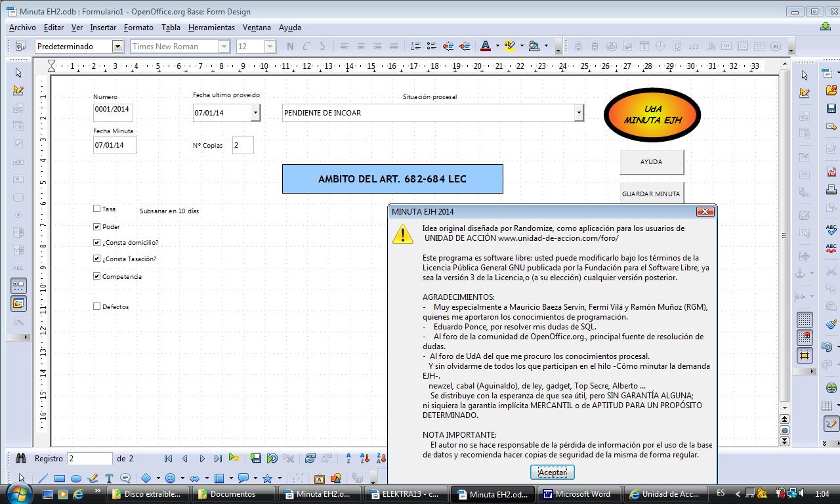Click the Save Record icon

coord(256,458)
